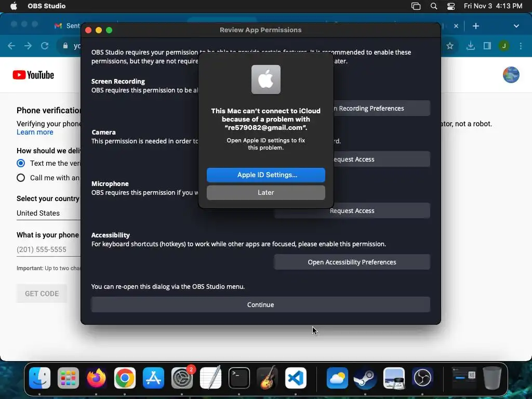Open a new Chrome tab

(x=476, y=26)
